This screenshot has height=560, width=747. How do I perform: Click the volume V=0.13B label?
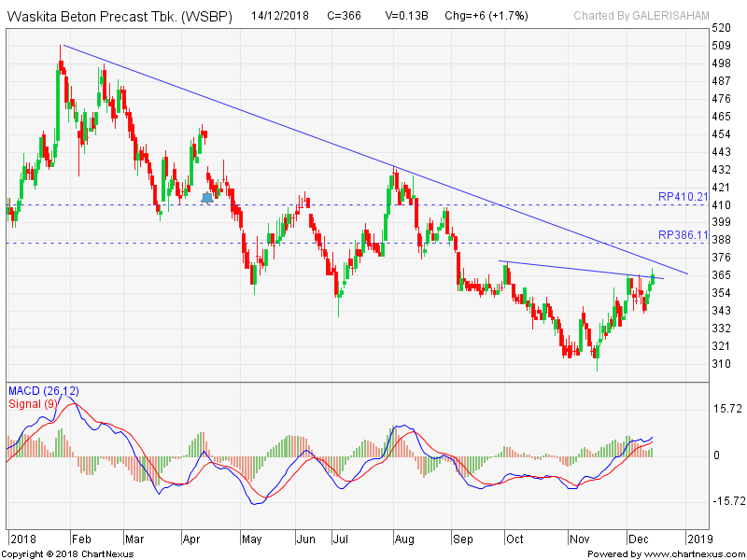(406, 16)
